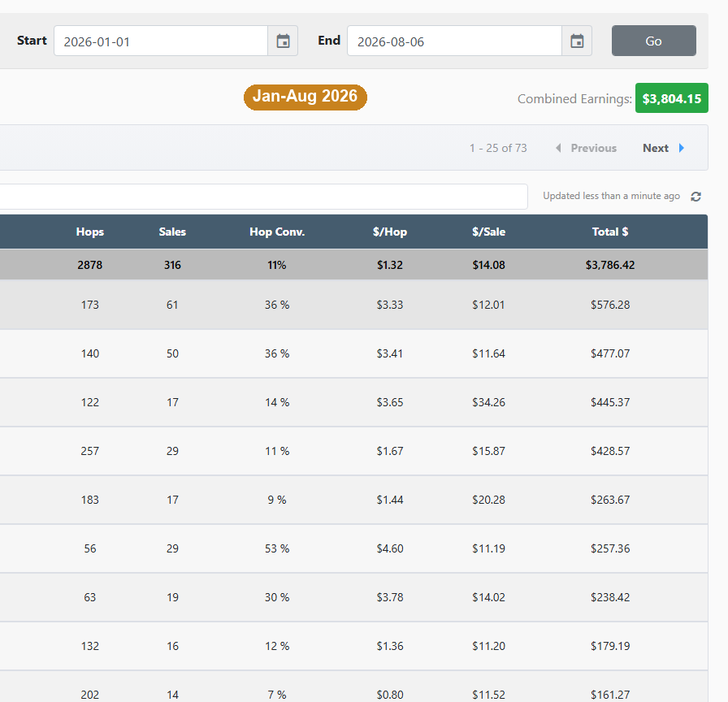The height and width of the screenshot is (702, 728).
Task: Click the Total $ cell $238.42
Action: click(x=610, y=597)
